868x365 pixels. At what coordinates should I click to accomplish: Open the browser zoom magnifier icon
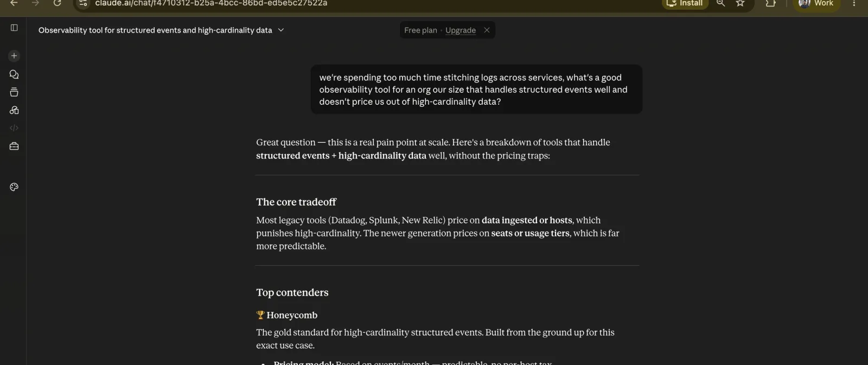point(720,3)
